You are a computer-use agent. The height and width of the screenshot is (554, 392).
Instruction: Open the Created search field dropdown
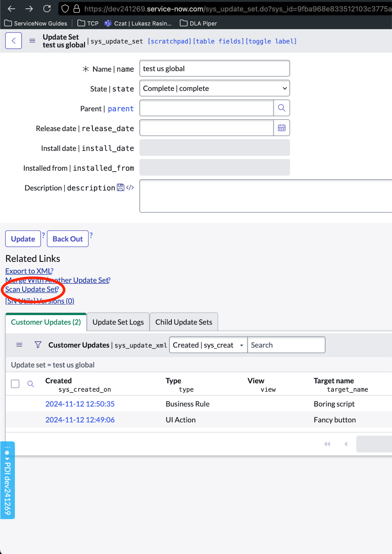[x=208, y=345]
